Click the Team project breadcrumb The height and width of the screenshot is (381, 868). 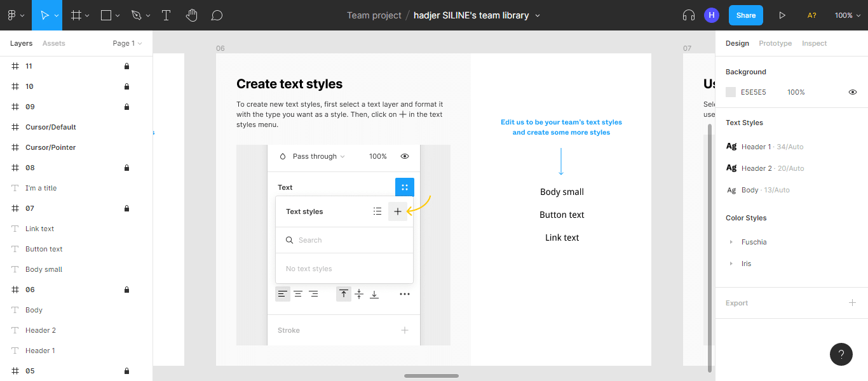(x=374, y=15)
